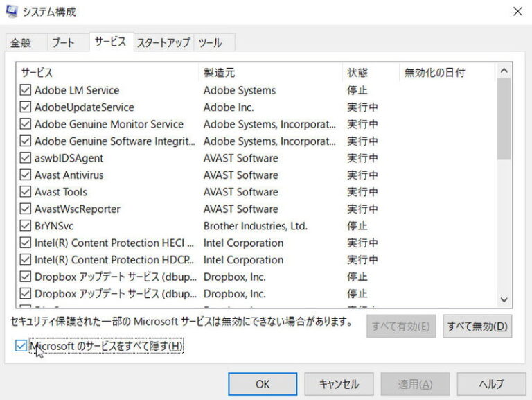The height and width of the screenshot is (400, 532).
Task: Disable the AdobeUpdateService checkbox
Action: click(x=26, y=107)
